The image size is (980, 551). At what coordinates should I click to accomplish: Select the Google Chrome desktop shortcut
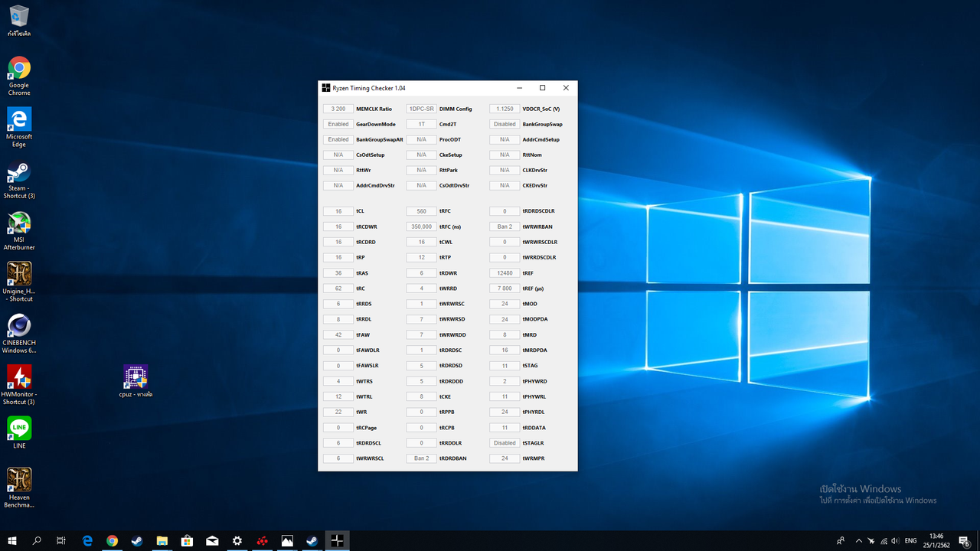[19, 76]
